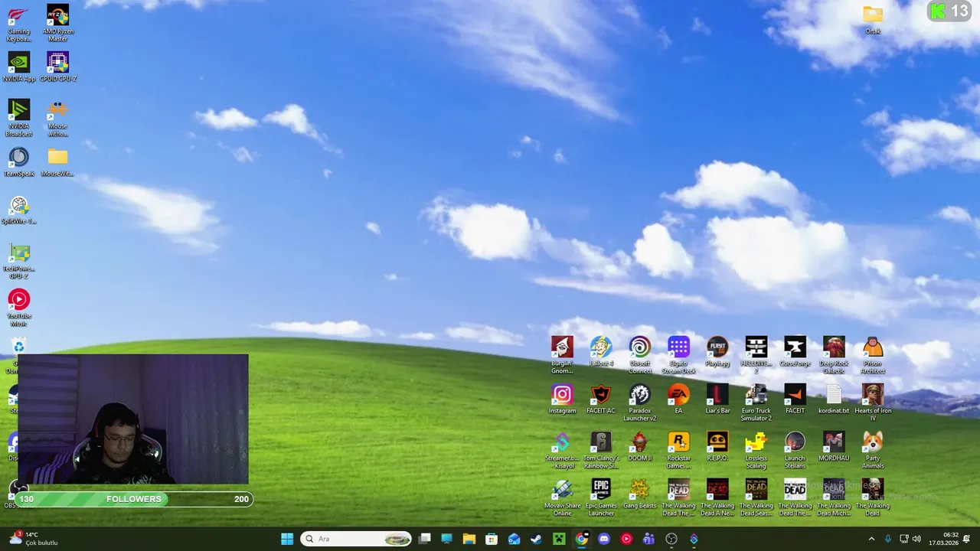Image resolution: width=980 pixels, height=551 pixels.
Task: Open Task View on the taskbar
Action: [x=424, y=539]
